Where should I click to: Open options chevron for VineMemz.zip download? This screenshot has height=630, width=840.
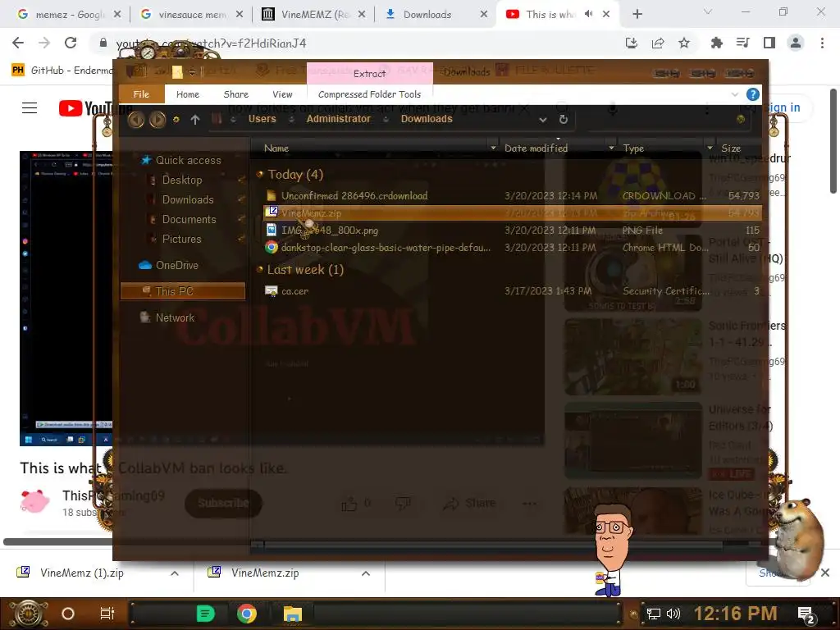pyautogui.click(x=365, y=573)
